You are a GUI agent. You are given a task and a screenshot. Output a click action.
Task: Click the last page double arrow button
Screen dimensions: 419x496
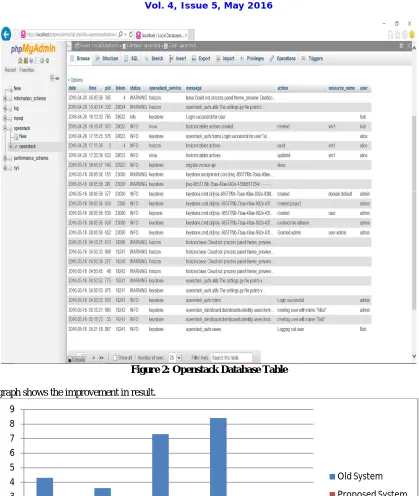click(x=101, y=358)
